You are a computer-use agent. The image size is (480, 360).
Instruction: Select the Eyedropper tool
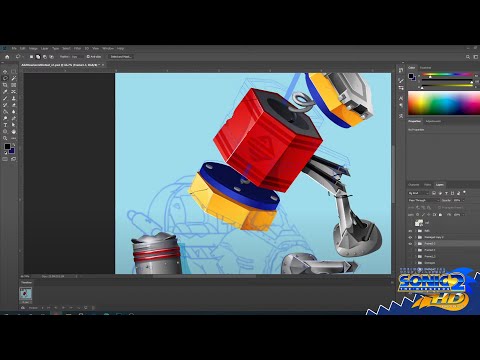tap(5, 92)
